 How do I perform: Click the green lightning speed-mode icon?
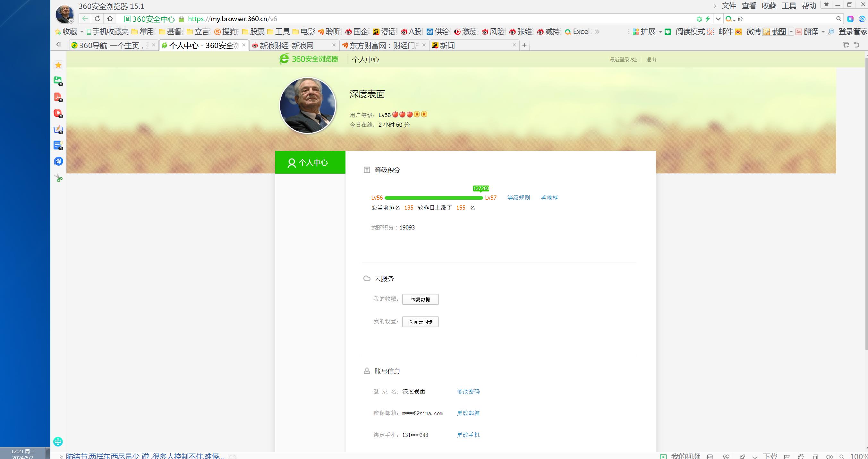click(708, 19)
